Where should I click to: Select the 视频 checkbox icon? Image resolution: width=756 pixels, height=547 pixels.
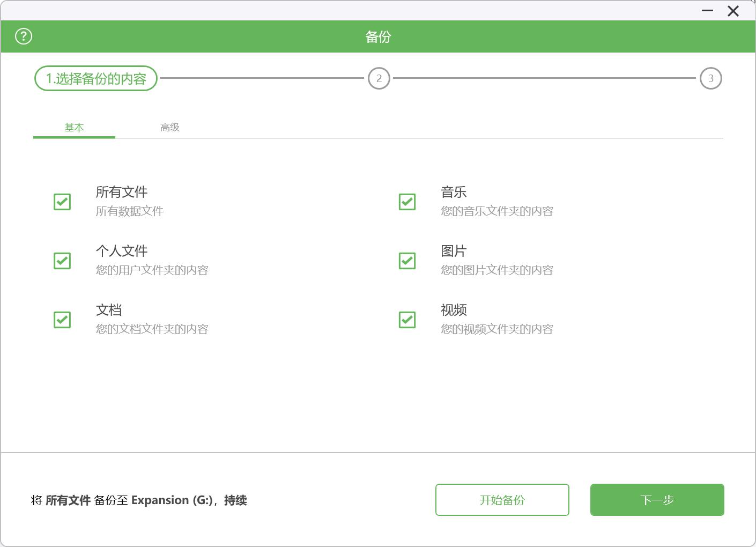pyautogui.click(x=406, y=320)
